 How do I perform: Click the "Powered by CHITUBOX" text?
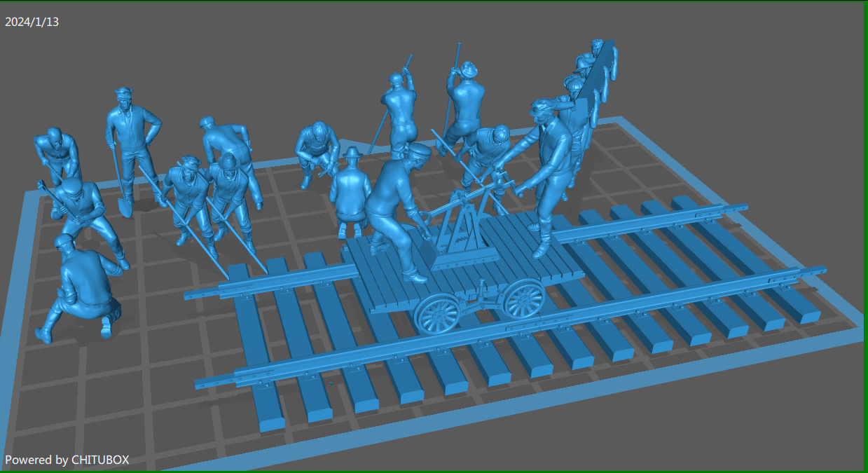[67, 460]
